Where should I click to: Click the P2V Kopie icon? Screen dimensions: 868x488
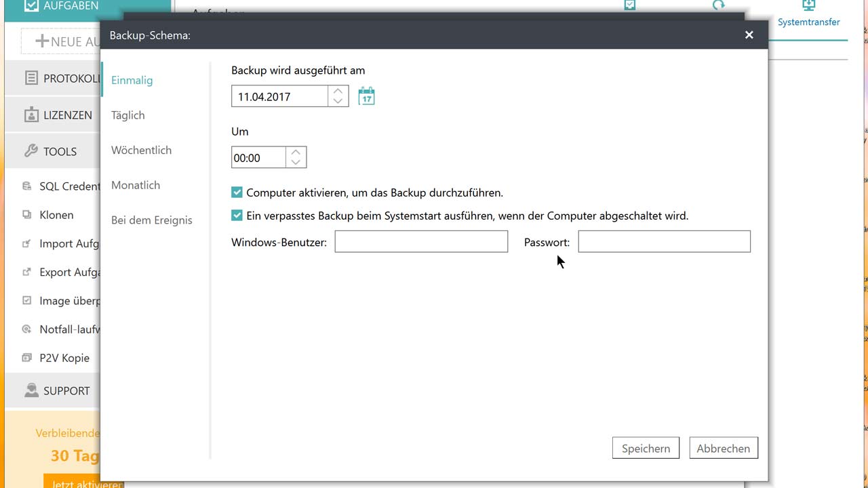[x=27, y=358]
